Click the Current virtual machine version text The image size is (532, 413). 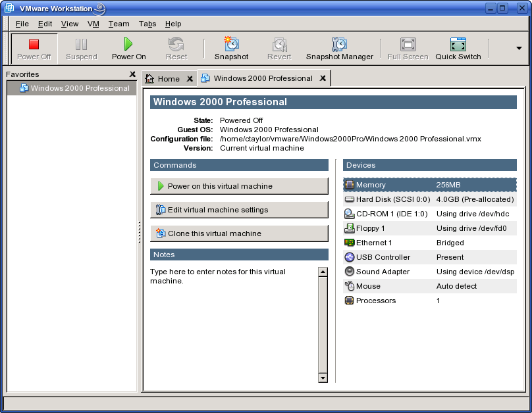click(x=262, y=148)
